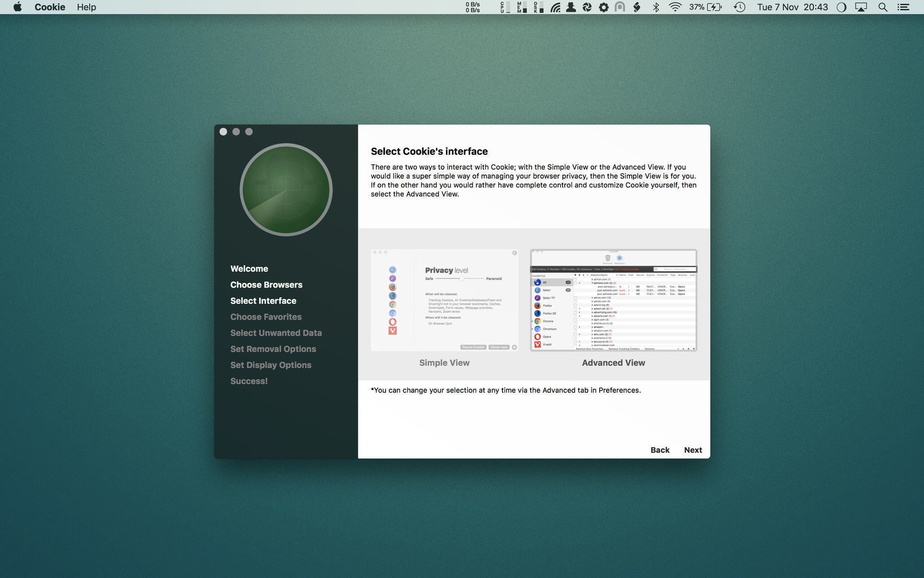This screenshot has height=578, width=924.
Task: Open the Help menu
Action: (x=86, y=7)
